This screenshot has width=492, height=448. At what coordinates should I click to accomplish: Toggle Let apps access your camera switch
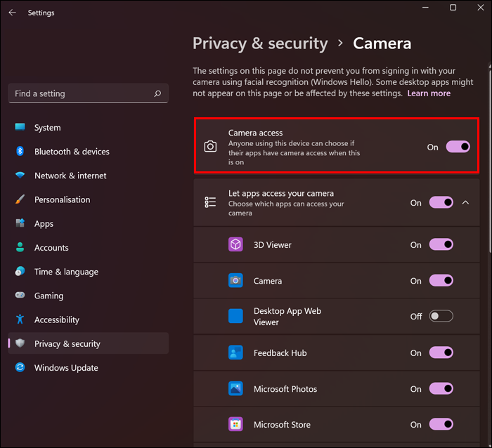[441, 202]
